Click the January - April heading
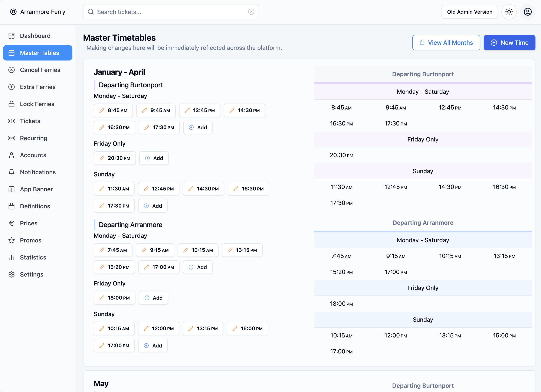 pyautogui.click(x=119, y=72)
